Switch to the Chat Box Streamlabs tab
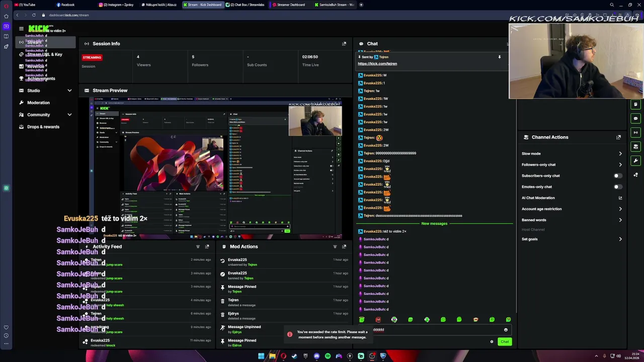 tap(245, 5)
